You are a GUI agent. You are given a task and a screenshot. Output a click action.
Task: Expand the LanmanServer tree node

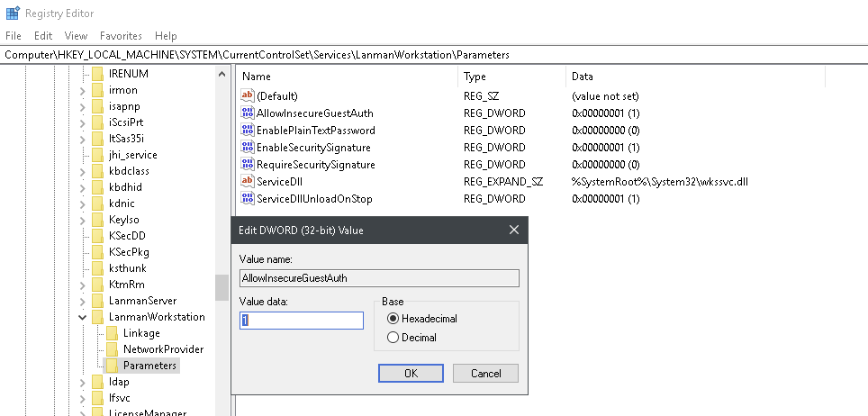(83, 302)
